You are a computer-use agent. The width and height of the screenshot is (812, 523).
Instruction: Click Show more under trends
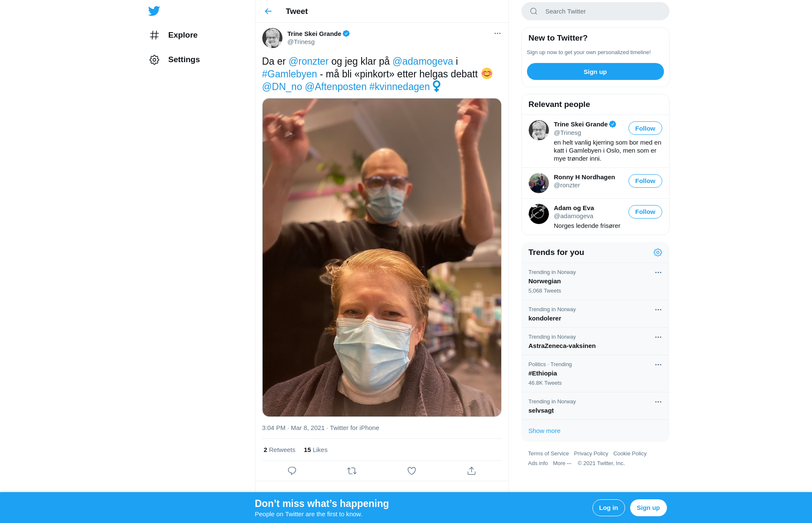tap(544, 431)
